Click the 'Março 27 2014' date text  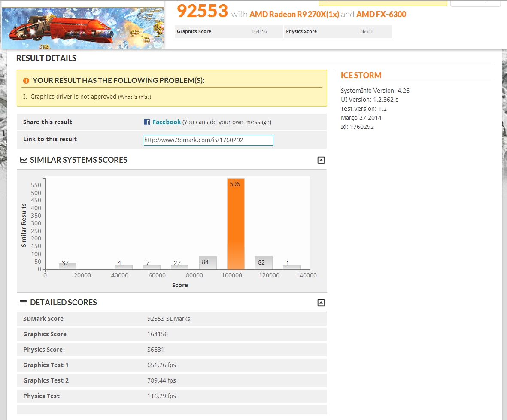pos(361,118)
